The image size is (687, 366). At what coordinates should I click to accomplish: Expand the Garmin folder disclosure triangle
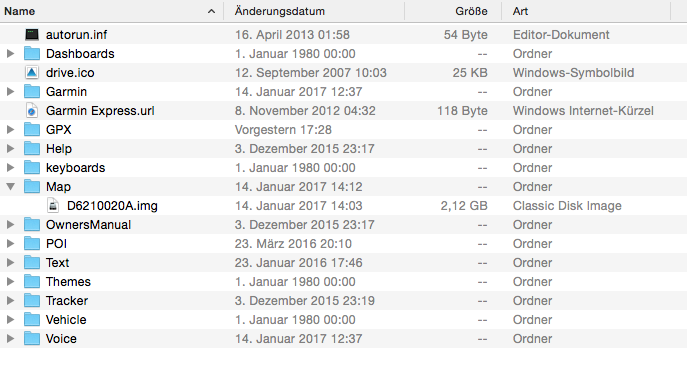[11, 92]
